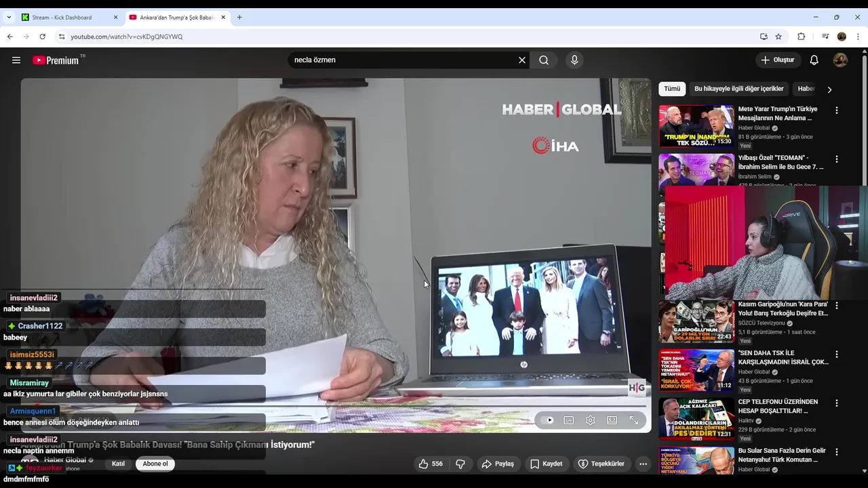
Task: Go forward in browser history
Action: pyautogui.click(x=26, y=37)
